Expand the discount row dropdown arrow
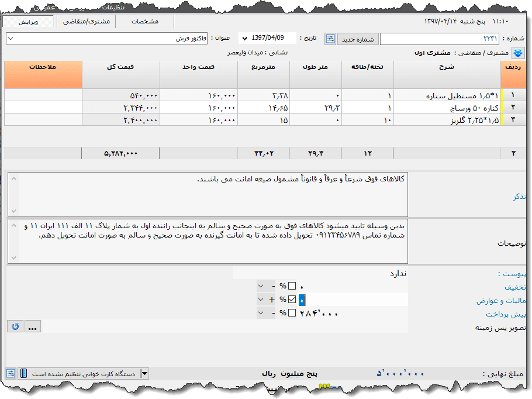Viewport: 532px width, 399px height. [x=261, y=286]
